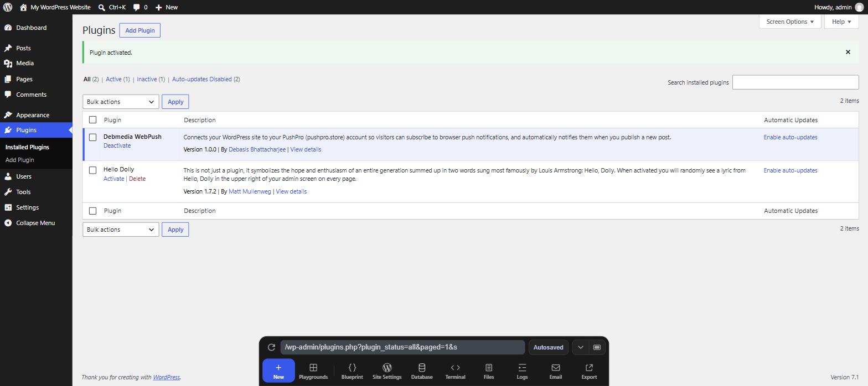Visit My WordPress Website home link
The width and height of the screenshot is (868, 386).
coord(55,7)
